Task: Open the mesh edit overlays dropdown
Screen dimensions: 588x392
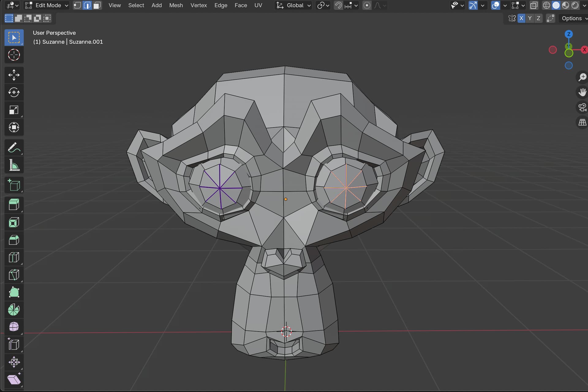Action: 518,5
